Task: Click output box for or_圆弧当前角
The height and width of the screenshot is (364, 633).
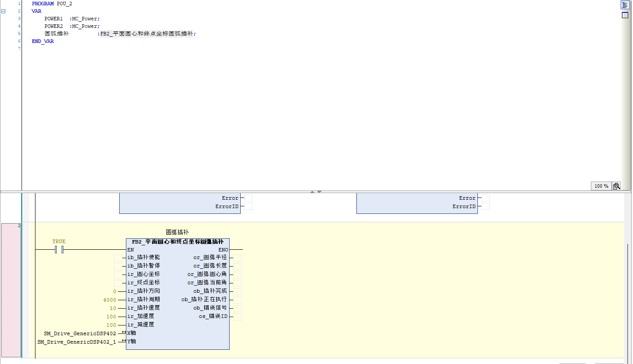Action: click(x=238, y=283)
